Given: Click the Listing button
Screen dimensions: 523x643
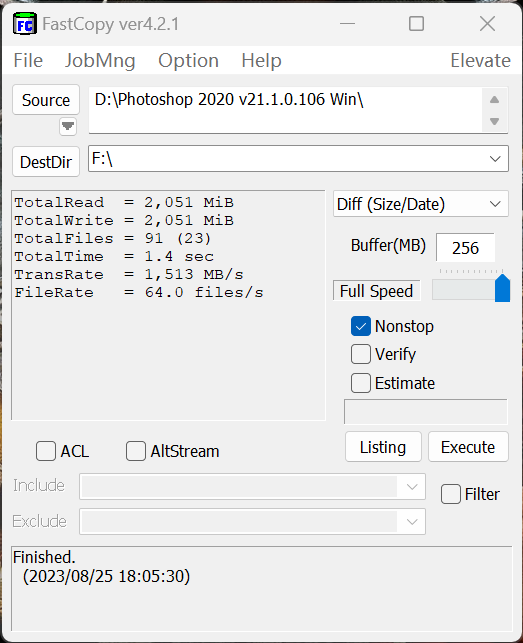Looking at the screenshot, I should pos(383,447).
